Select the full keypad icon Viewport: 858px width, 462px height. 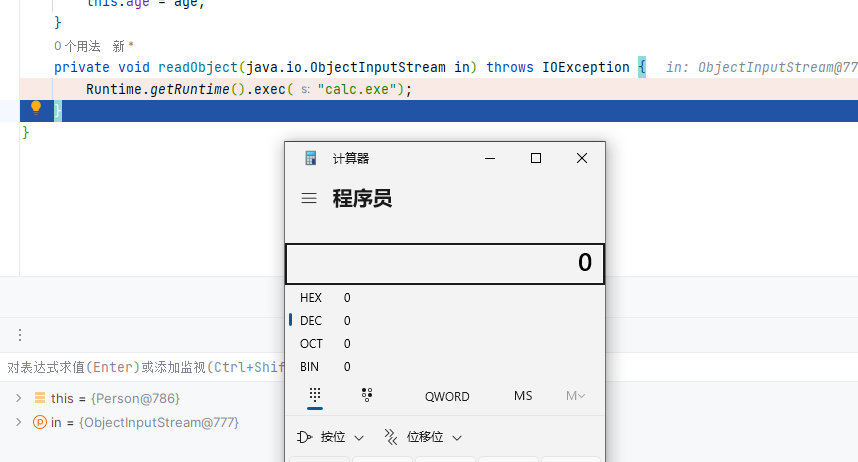point(315,395)
